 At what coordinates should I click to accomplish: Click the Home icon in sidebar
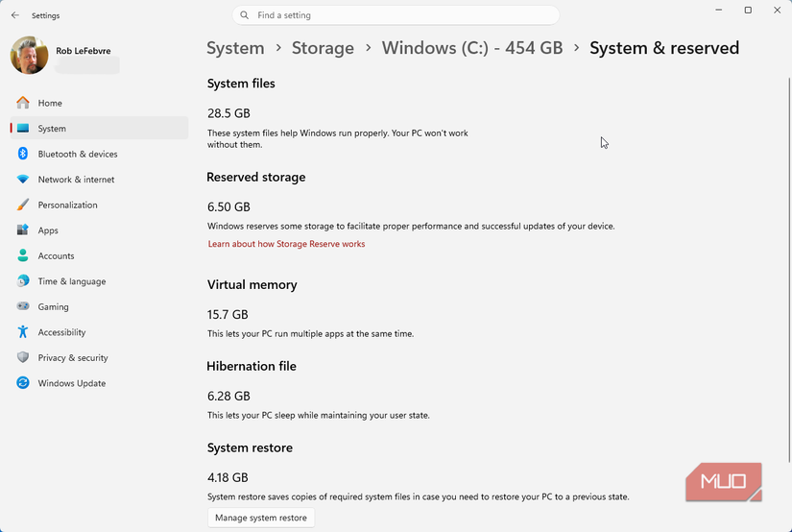(x=22, y=103)
